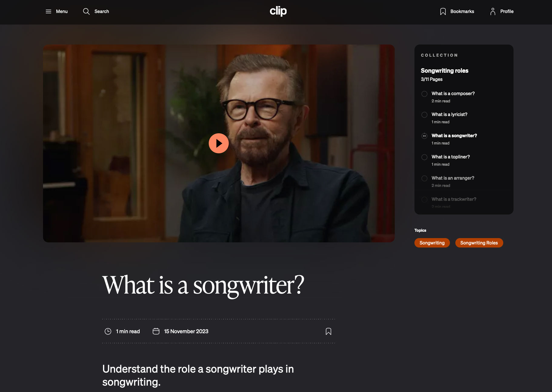Open the hamburger Menu icon
Image resolution: width=552 pixels, height=392 pixels.
pyautogui.click(x=48, y=12)
